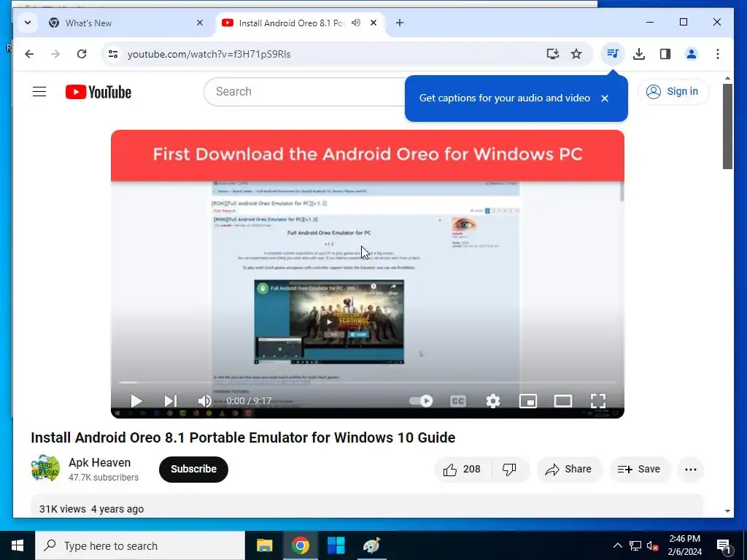Open notification center

pos(724,547)
